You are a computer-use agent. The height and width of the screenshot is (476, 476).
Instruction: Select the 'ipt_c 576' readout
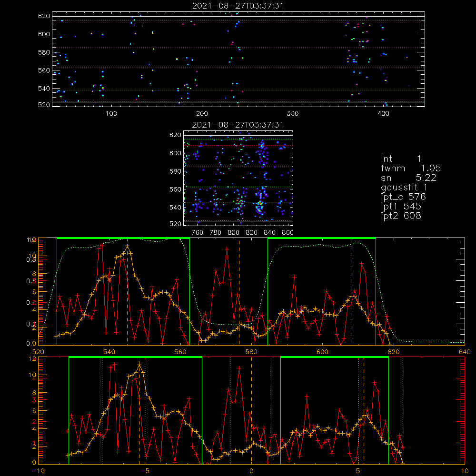pos(404,197)
